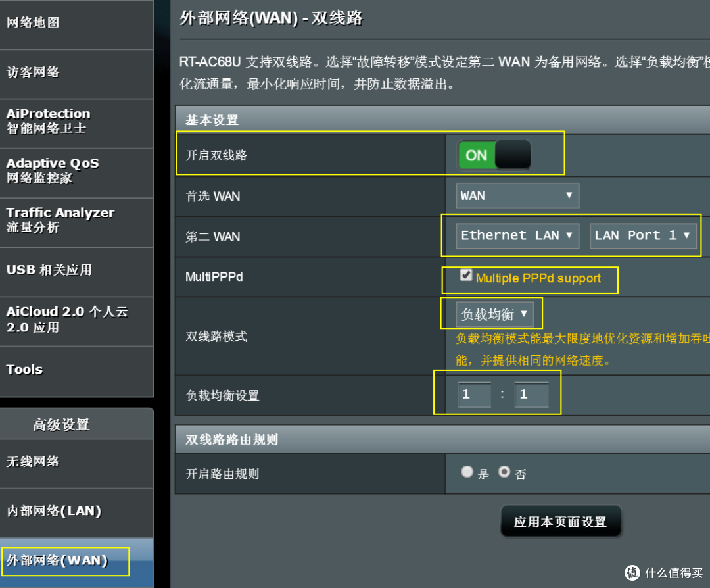Open the 双线路模式 负载均衡 dropdown
Screen dimensions: 710x588
(492, 314)
